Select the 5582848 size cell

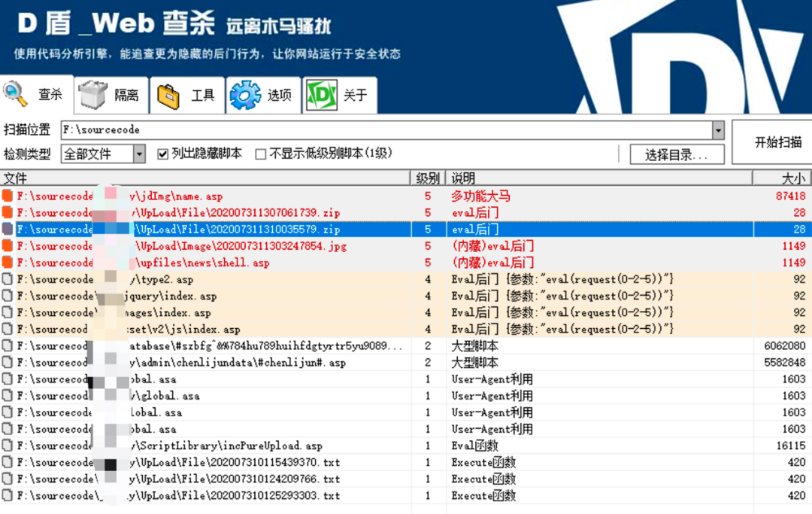(784, 362)
